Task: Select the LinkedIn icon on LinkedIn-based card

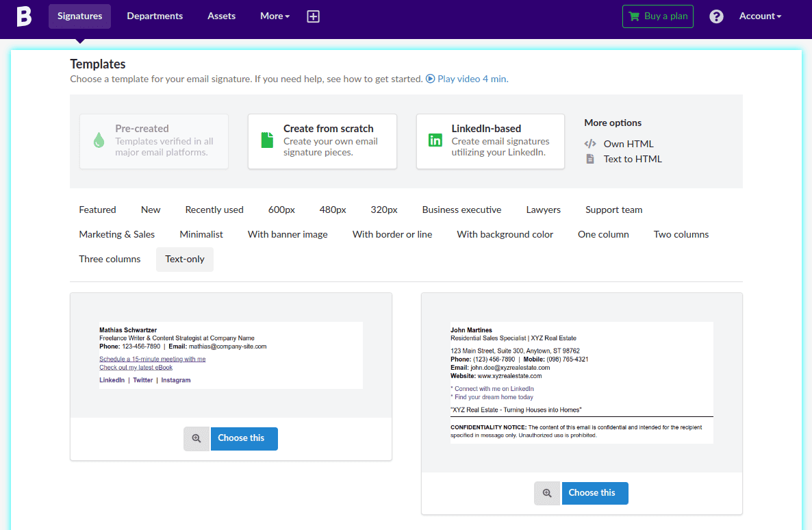Action: click(435, 139)
